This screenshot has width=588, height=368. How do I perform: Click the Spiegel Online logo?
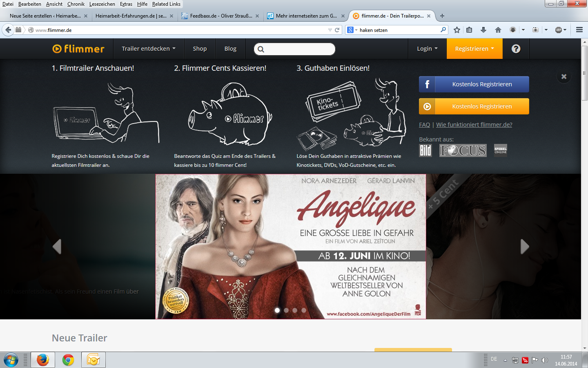coord(501,150)
